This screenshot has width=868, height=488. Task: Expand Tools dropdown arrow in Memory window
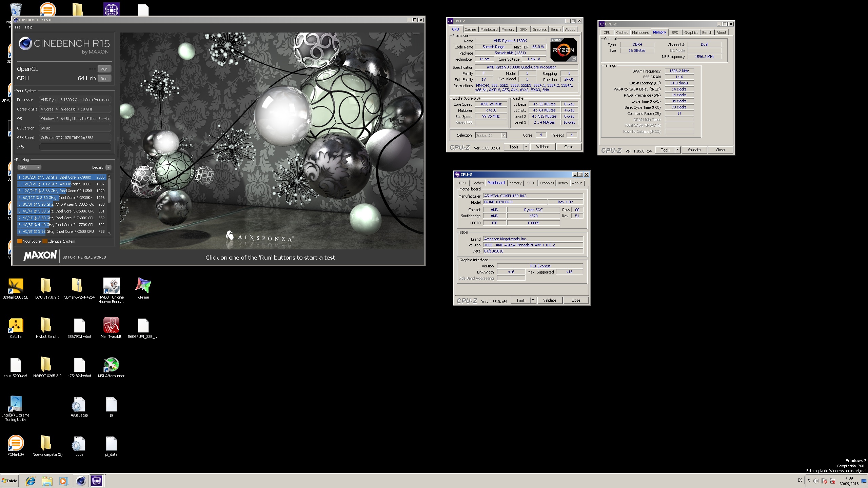678,150
